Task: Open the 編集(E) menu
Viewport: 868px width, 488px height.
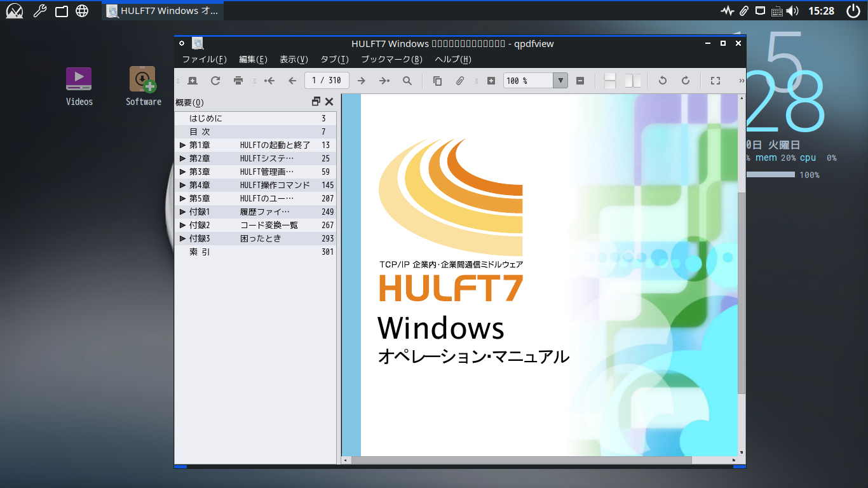Action: pos(253,59)
